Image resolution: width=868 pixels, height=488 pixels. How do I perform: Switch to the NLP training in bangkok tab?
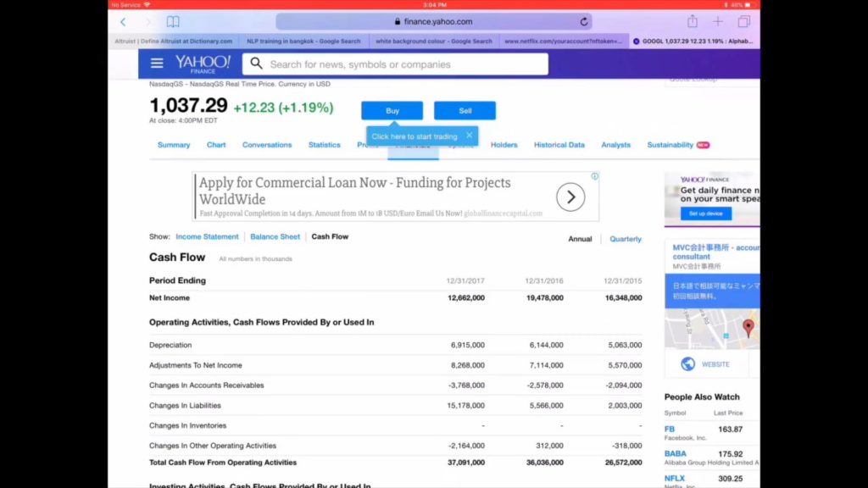(303, 41)
